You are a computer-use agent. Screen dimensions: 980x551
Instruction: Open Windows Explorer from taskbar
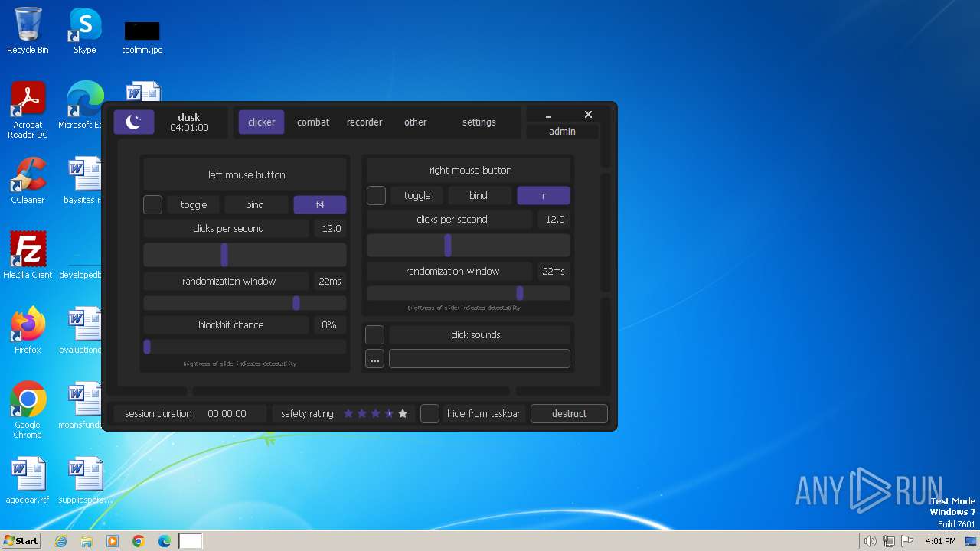pyautogui.click(x=87, y=541)
